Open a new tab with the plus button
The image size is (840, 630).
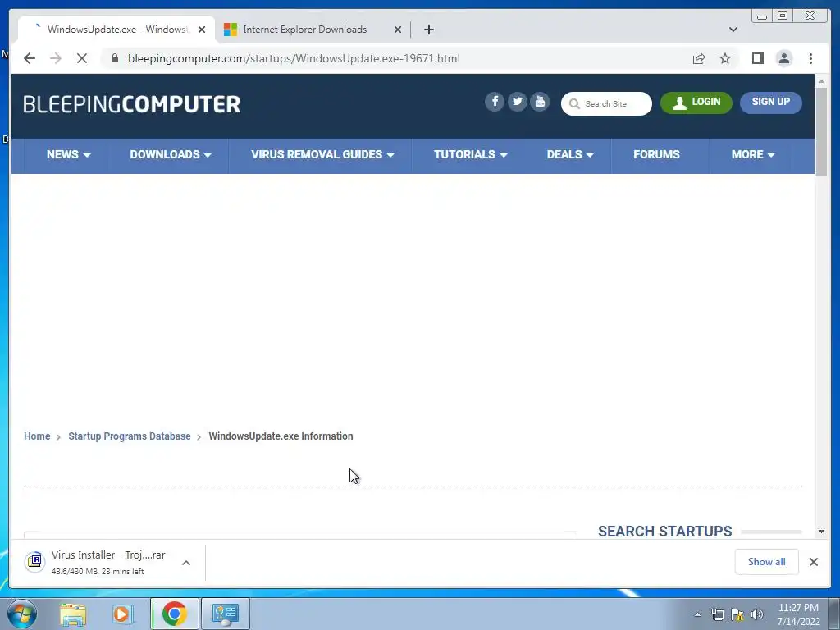point(428,30)
